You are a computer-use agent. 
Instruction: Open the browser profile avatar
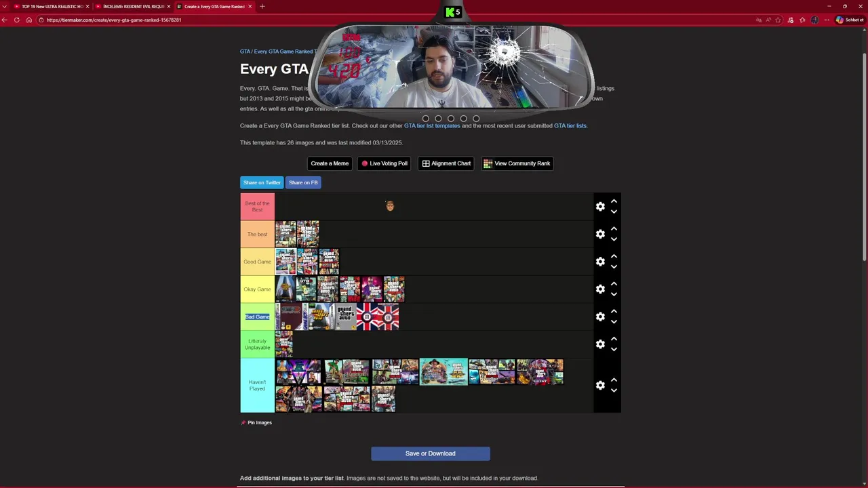[x=814, y=20]
